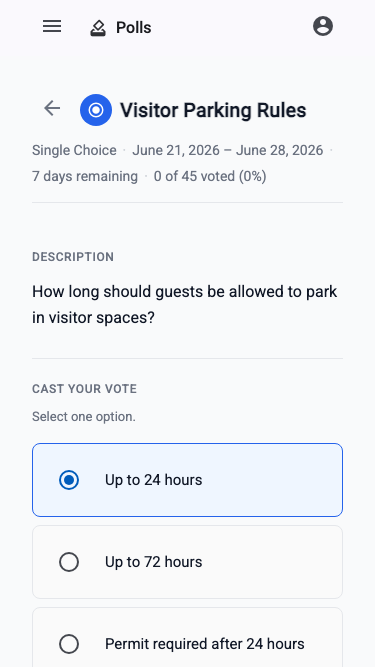Viewport: 375px width, 667px height.
Task: Select the "Up to 24 hours" radio button
Action: (69, 480)
